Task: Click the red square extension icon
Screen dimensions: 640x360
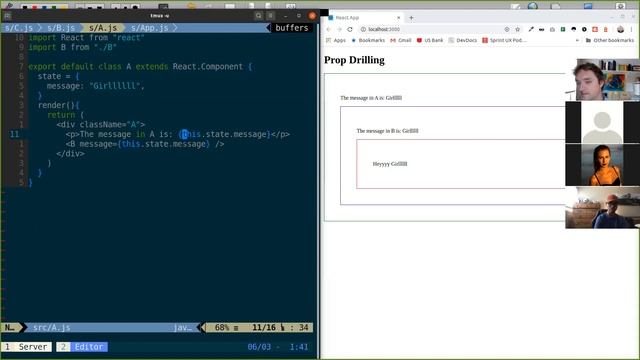Action: pos(595,29)
